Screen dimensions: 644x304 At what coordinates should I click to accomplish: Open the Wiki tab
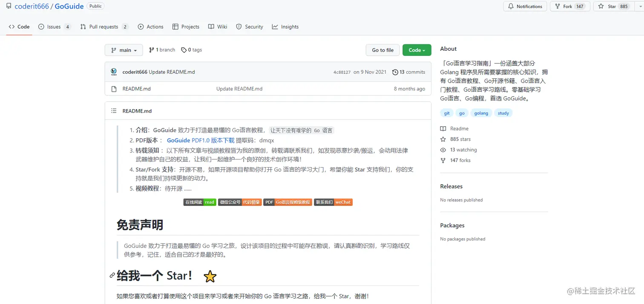point(218,26)
